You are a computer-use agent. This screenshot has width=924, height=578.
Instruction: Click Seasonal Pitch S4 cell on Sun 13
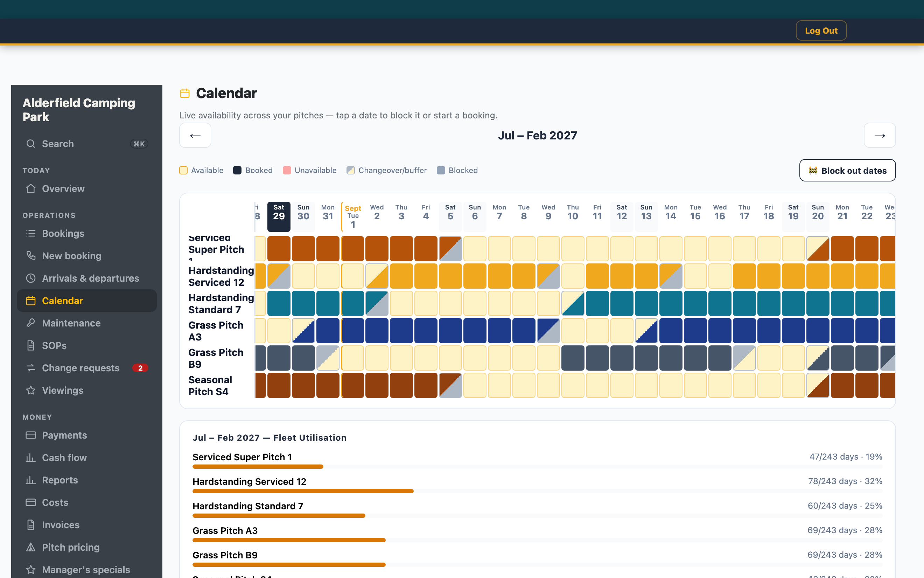(x=646, y=385)
